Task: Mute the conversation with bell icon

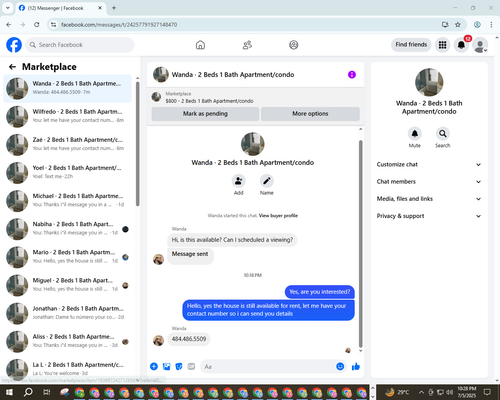Action: click(415, 134)
